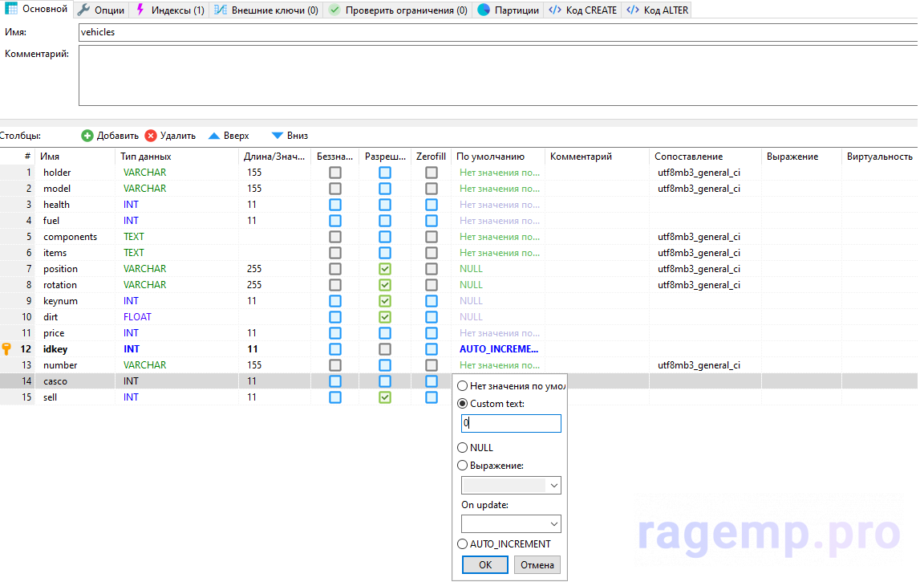The image size is (924, 582).
Task: Toggle Allow NULL checkbox for position column
Action: coord(385,269)
